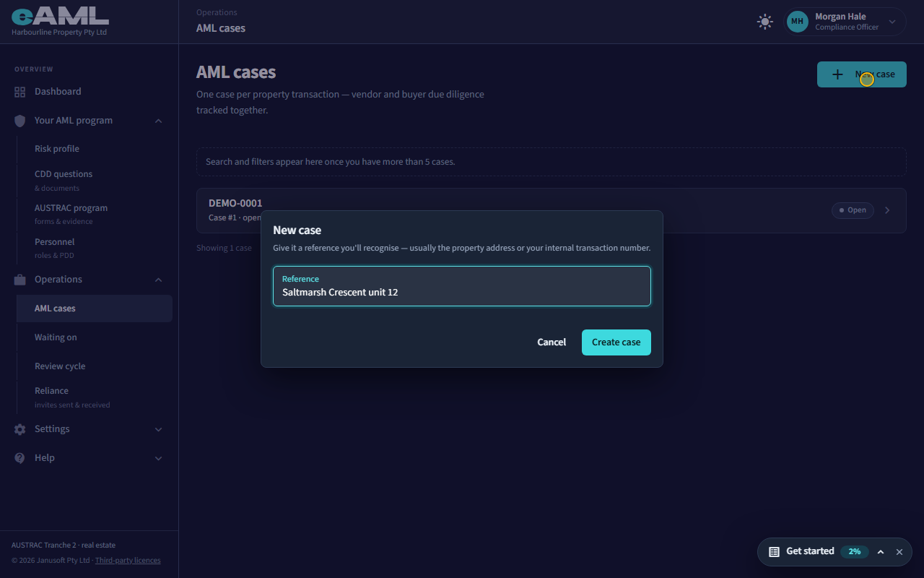
Task: Collapse the Your AML program section
Action: [x=159, y=121]
